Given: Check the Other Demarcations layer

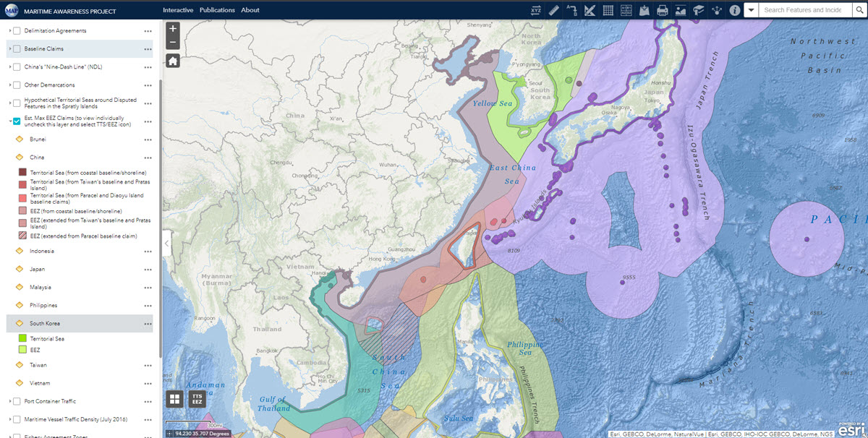Looking at the screenshot, I should tap(17, 85).
